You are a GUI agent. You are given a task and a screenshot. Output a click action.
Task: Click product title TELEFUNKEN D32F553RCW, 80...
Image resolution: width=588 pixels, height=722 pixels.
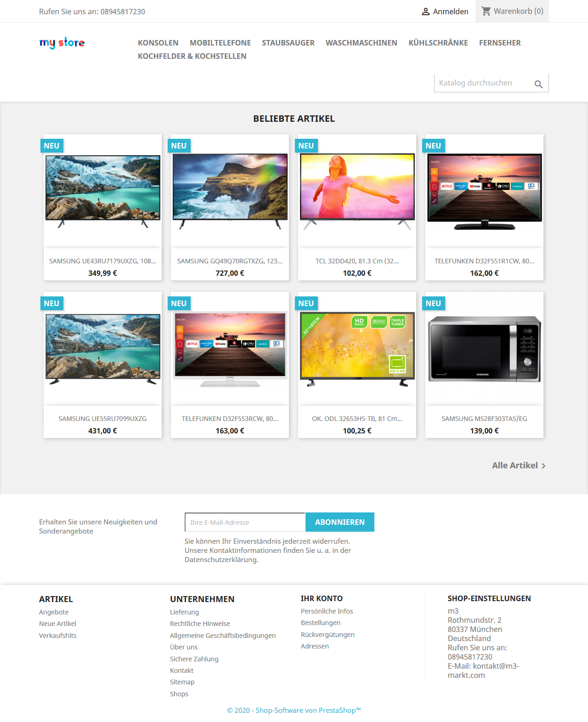pyautogui.click(x=230, y=419)
